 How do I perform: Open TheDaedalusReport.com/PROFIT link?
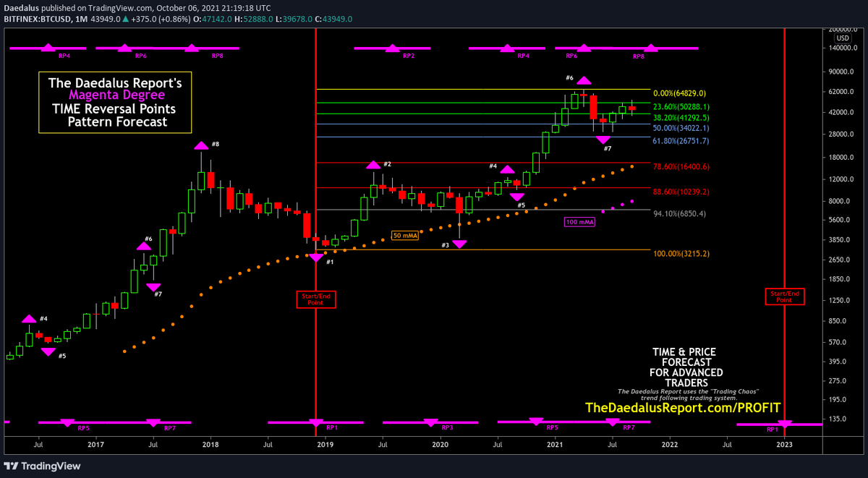tap(684, 408)
